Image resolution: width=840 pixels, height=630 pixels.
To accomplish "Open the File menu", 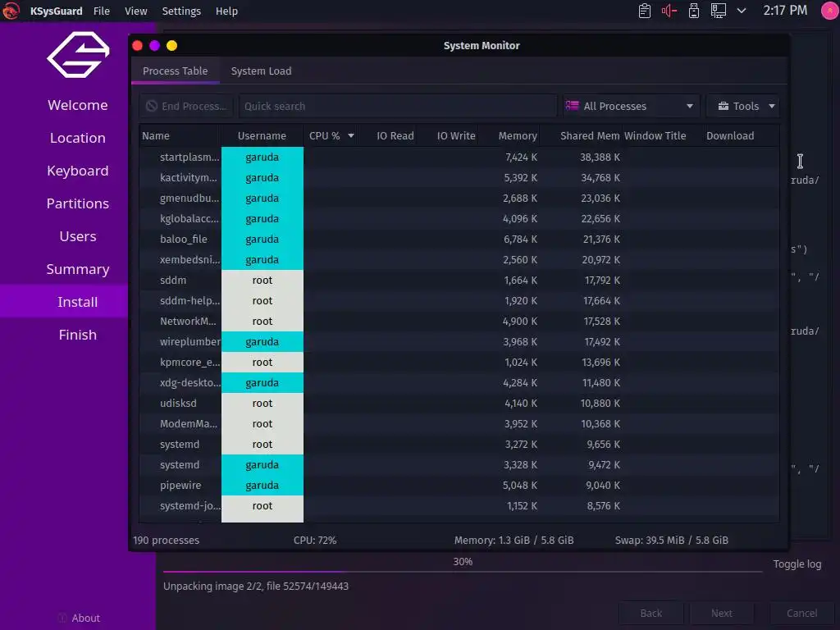I will pyautogui.click(x=101, y=11).
